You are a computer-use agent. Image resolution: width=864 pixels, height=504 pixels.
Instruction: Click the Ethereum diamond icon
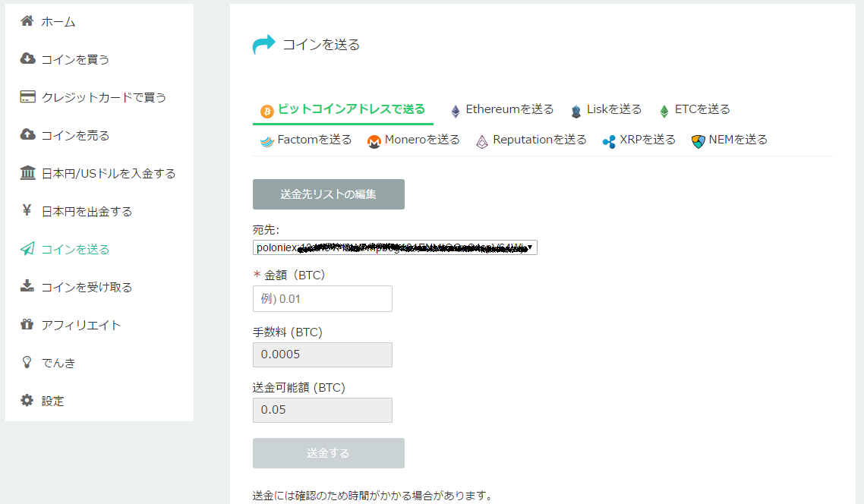pyautogui.click(x=455, y=109)
